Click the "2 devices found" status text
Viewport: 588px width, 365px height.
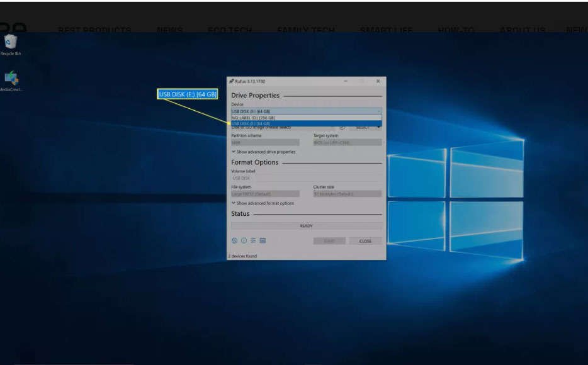[x=242, y=256]
